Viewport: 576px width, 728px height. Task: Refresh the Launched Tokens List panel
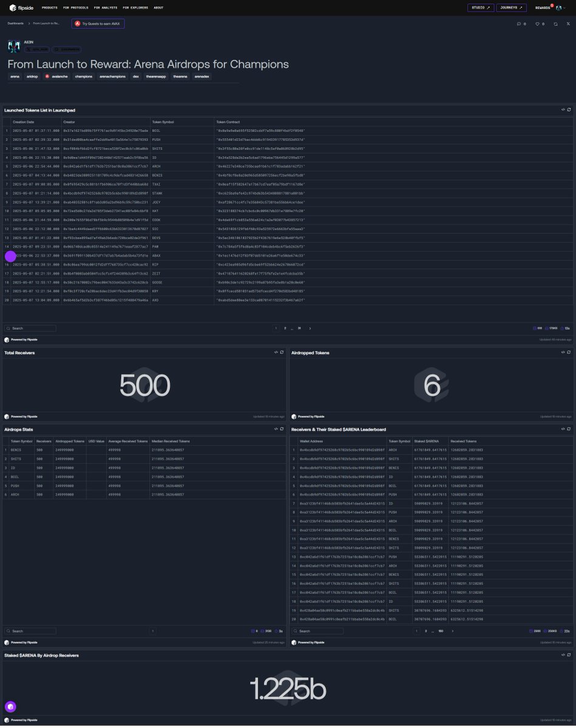tap(569, 110)
